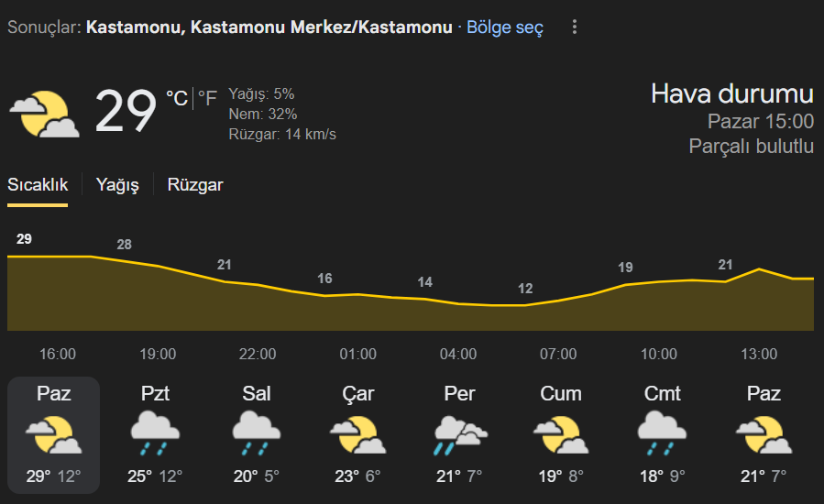Open the Rüzgar wind tab

point(195,185)
